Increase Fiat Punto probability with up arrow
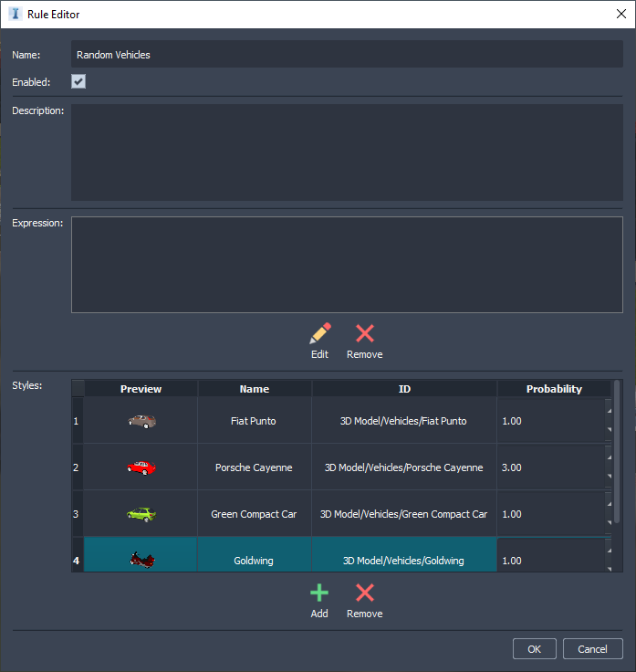 coord(609,411)
